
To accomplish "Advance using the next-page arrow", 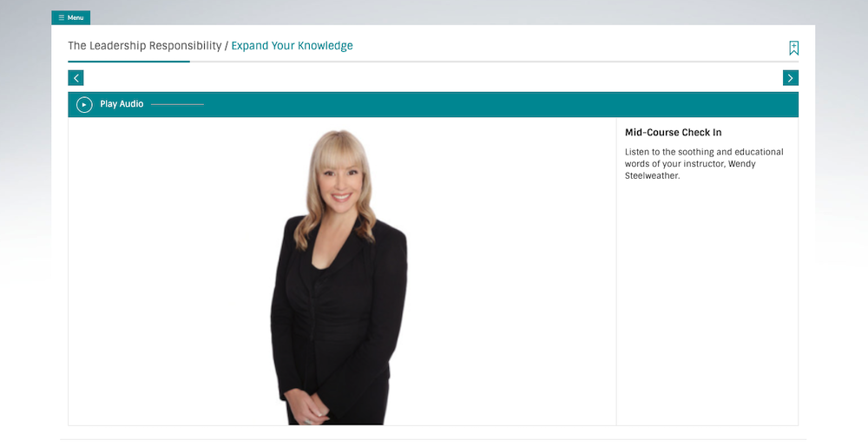I will [x=791, y=78].
